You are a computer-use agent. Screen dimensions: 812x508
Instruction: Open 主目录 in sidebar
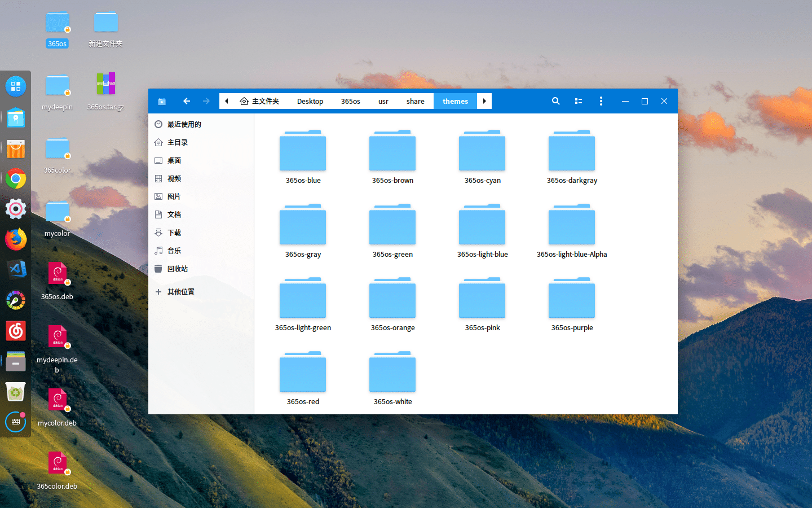click(x=201, y=142)
